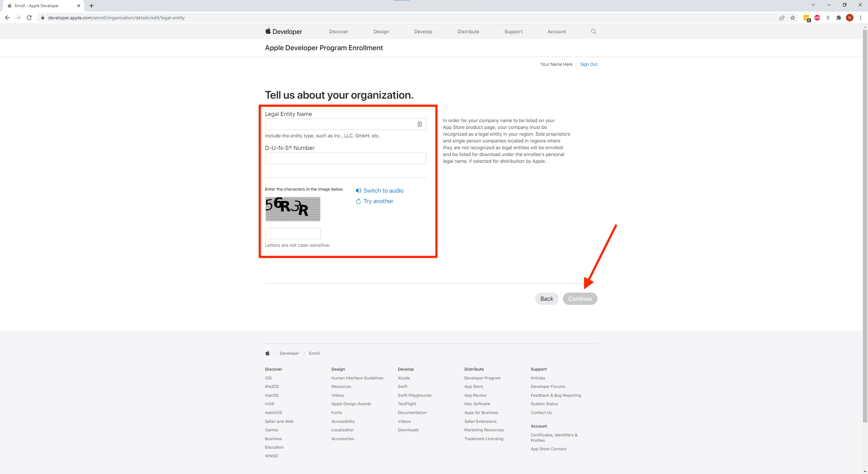
Task: Click the captcha characters input field
Action: [293, 234]
